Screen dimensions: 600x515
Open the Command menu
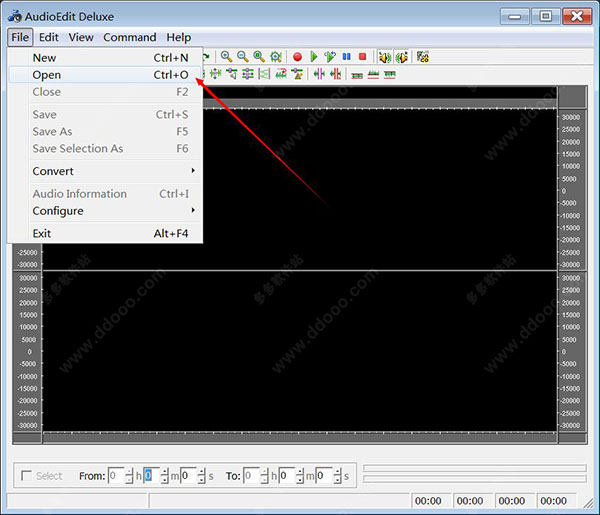[130, 37]
